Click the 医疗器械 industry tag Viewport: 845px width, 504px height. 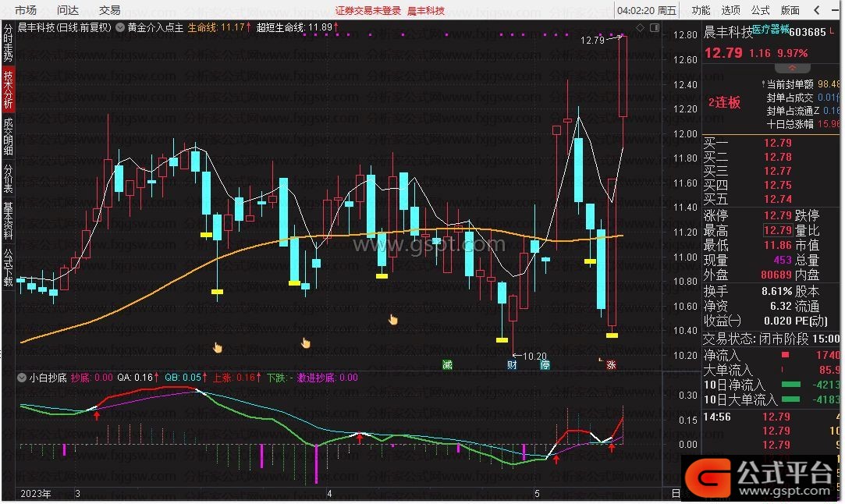[x=771, y=30]
